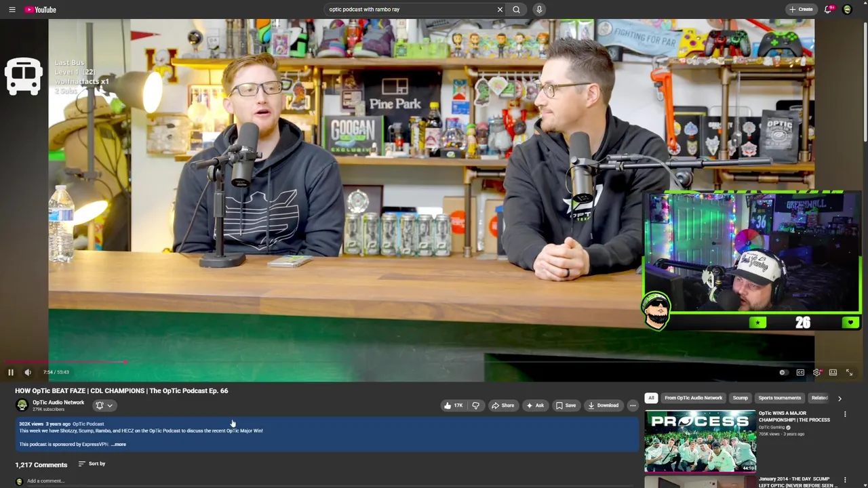Click the magnifier search button
Screen dimensions: 868x488
pyautogui.click(x=517, y=9)
